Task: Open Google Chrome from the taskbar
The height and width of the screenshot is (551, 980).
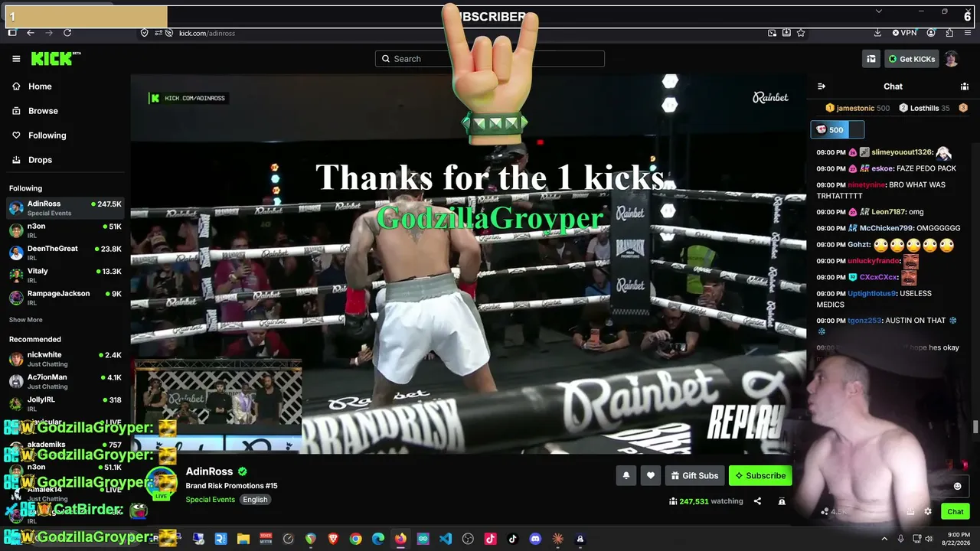Action: (355, 539)
